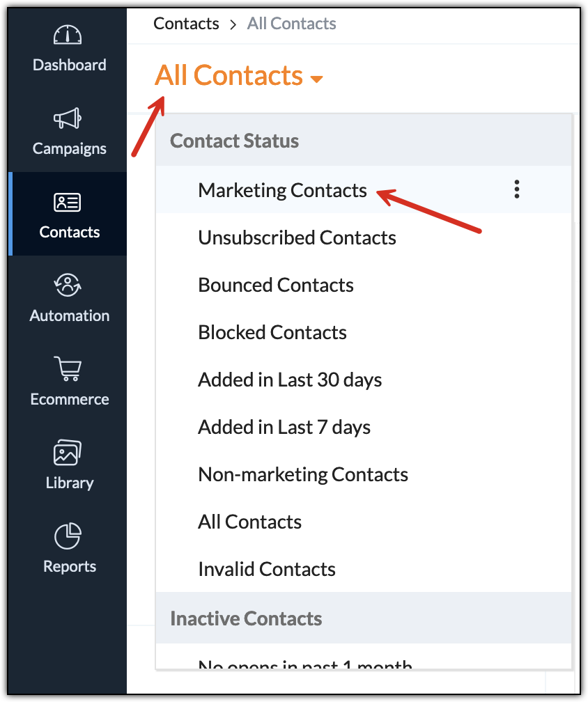Screen dimensions: 588x702
Task: Collapse the All Contacts dropdown arrow
Action: (316, 79)
